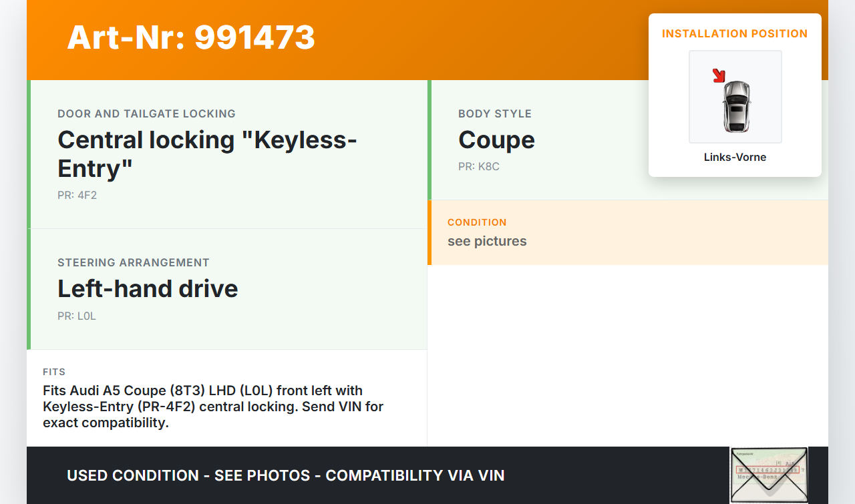
Task: Click the PR: 4F2 code
Action: pyautogui.click(x=77, y=196)
